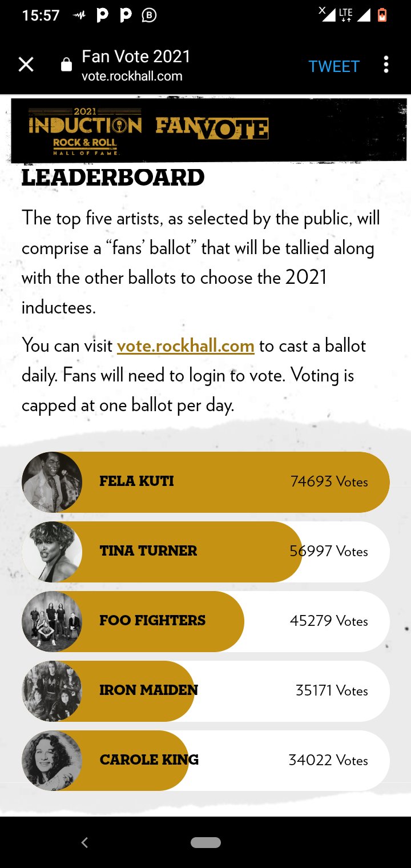Select the Tina Turner leaderboard name
The image size is (411, 868).
pos(148,551)
